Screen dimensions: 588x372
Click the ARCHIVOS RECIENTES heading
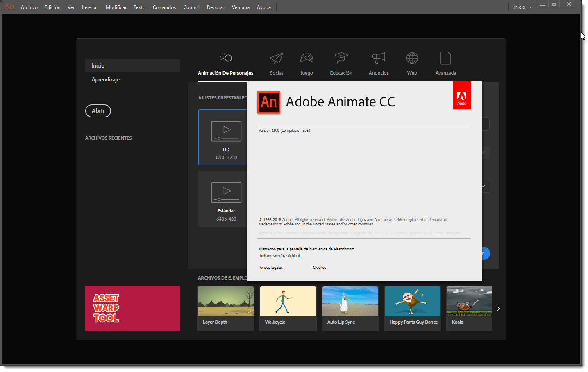click(109, 138)
